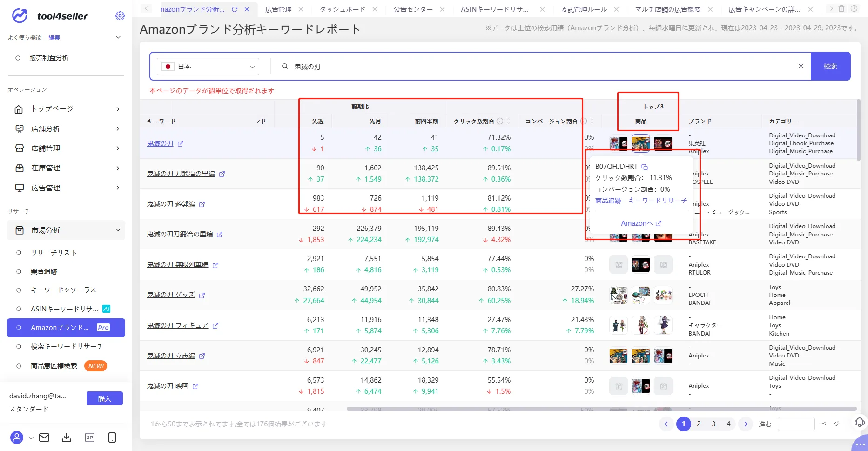Switch to the マルチ店舗の広告概要 tab
The height and width of the screenshot is (451, 868).
(x=668, y=9)
